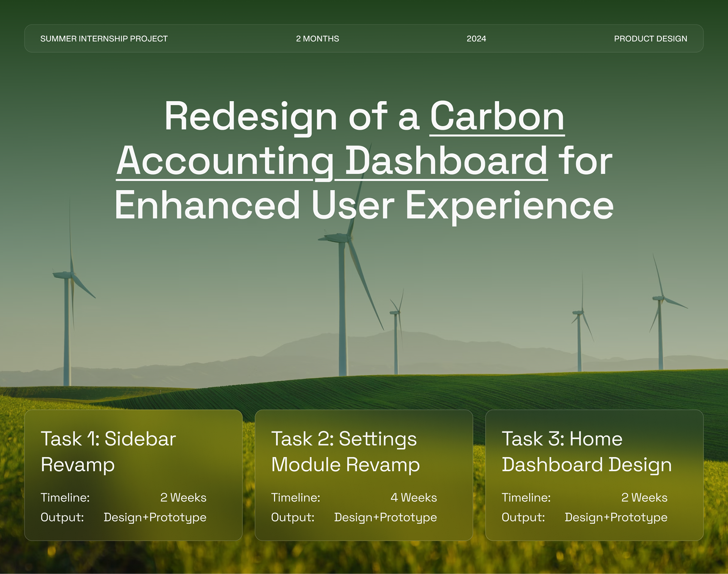The height and width of the screenshot is (574, 728).
Task: Click '2 Weeks' in Task 3 card
Action: [644, 497]
